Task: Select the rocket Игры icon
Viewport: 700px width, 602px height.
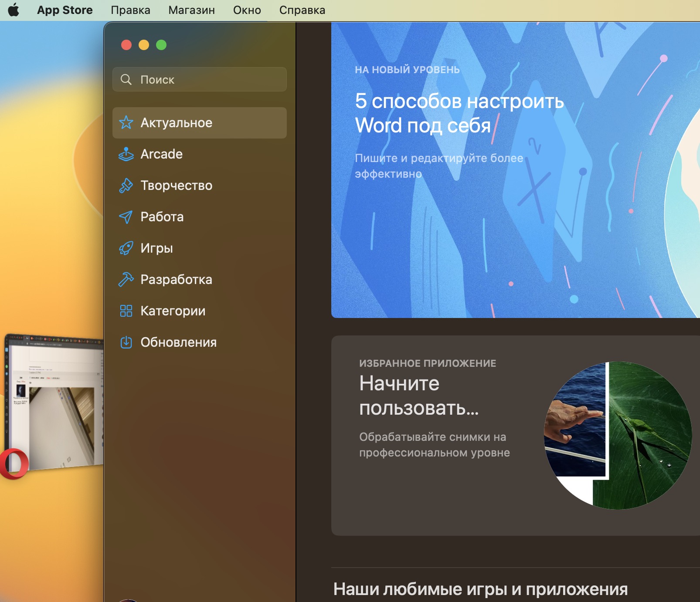Action: pyautogui.click(x=126, y=248)
